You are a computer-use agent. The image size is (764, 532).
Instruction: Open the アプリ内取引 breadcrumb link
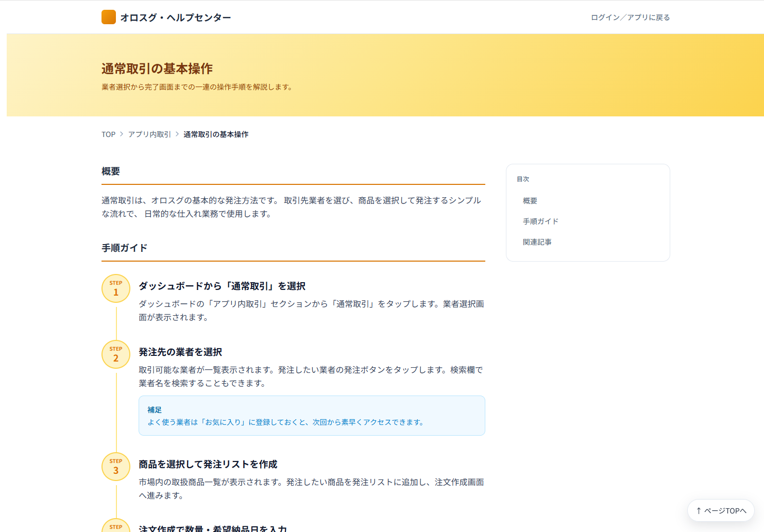(x=149, y=134)
